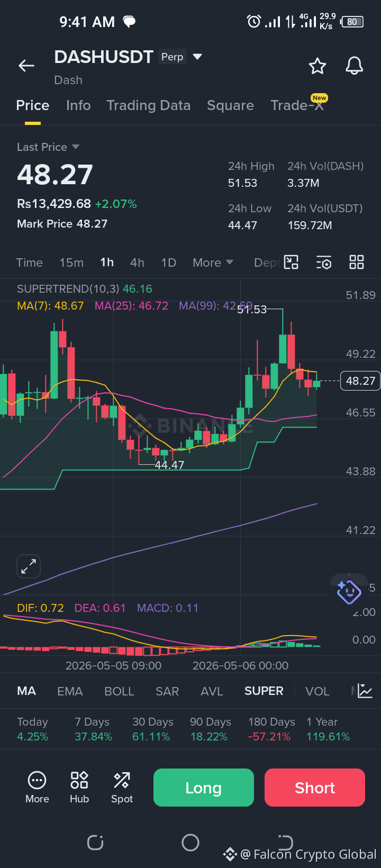Expand chart to fullscreen with arrows icon

point(29,567)
